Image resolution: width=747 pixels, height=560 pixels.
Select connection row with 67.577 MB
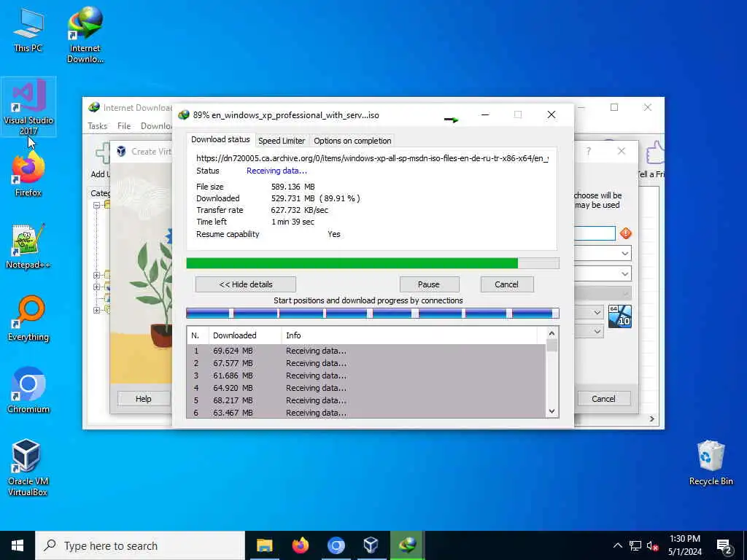tap(366, 363)
